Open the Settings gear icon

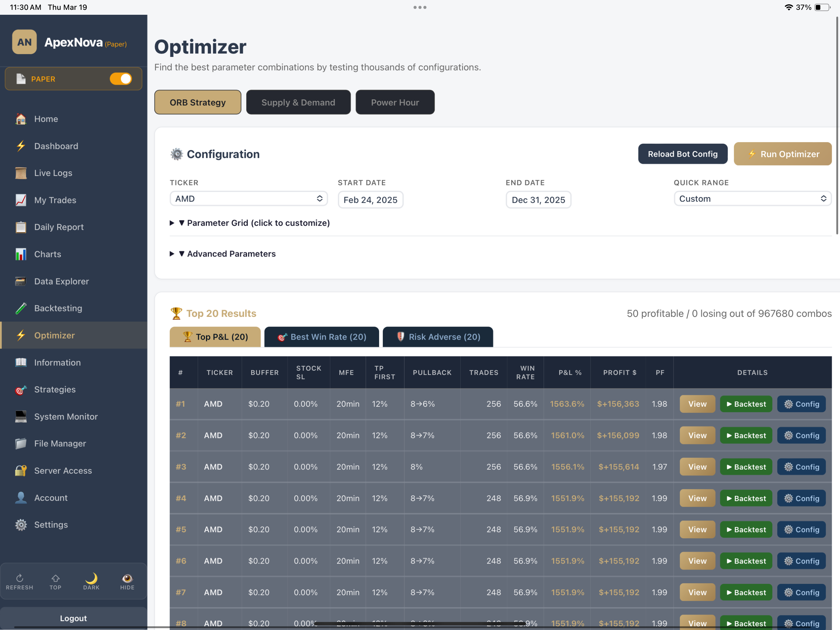[x=21, y=525]
